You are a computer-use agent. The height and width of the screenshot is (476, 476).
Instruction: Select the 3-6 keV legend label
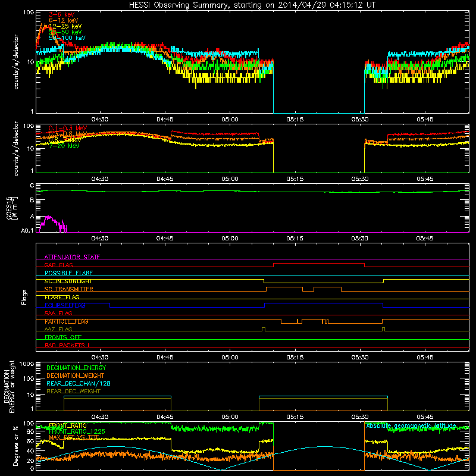62,14
